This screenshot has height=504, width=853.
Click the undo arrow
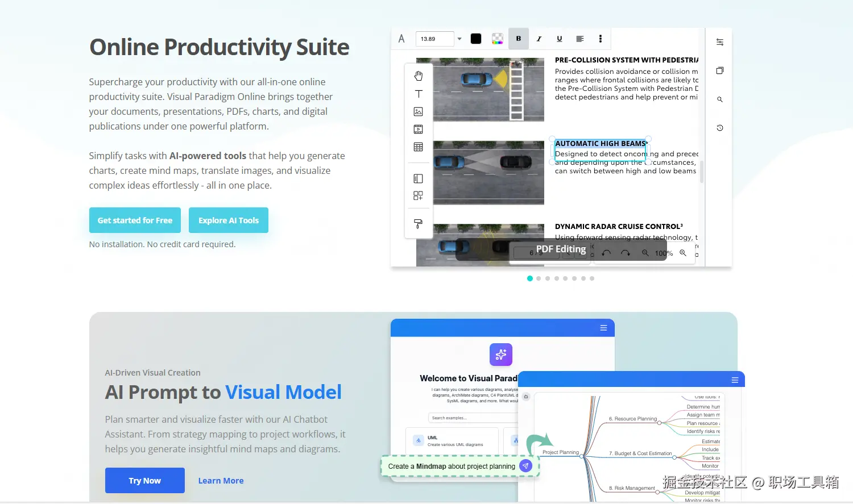(x=607, y=253)
